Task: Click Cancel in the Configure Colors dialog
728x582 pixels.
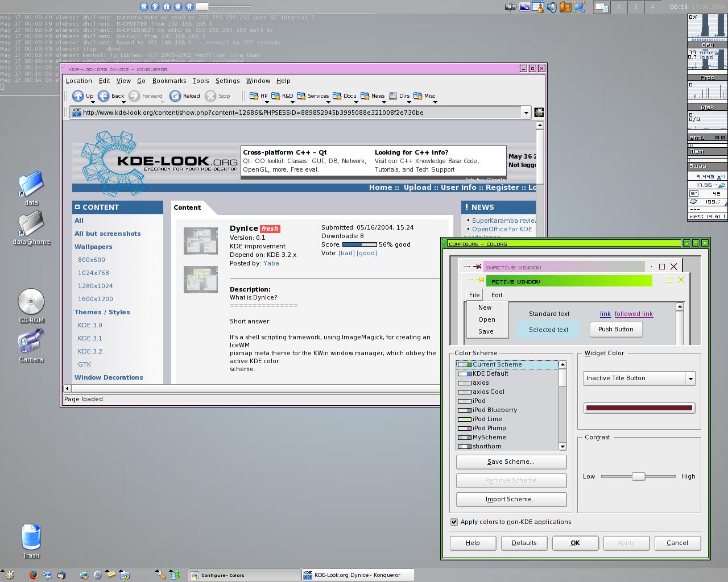Action: pos(677,543)
